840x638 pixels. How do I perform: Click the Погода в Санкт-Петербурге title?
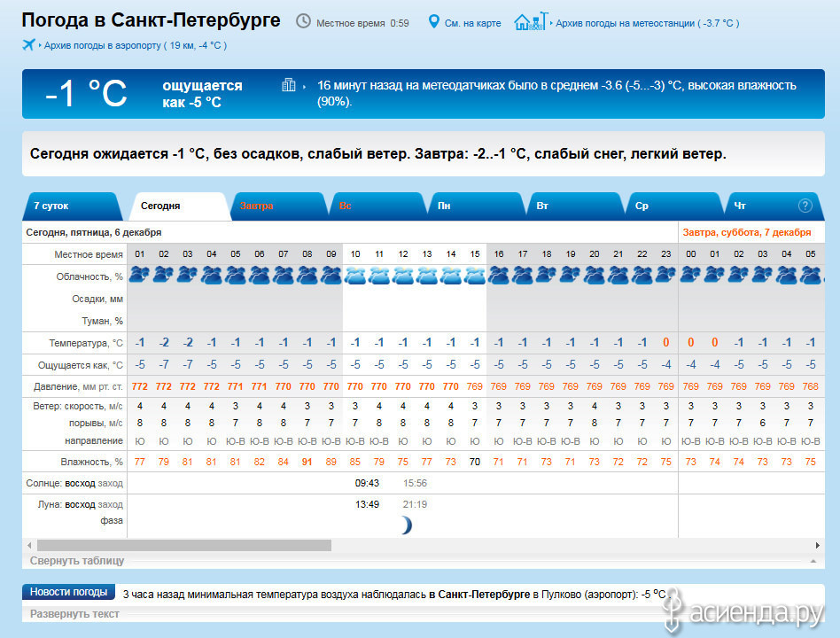point(151,20)
